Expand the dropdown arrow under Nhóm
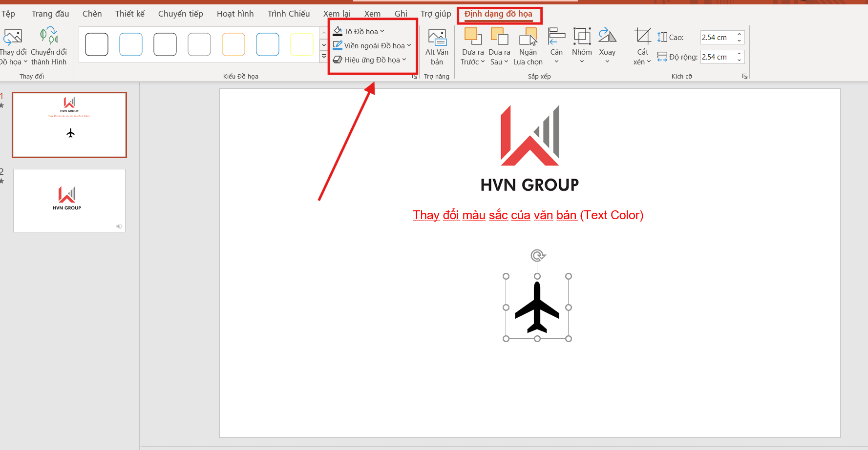This screenshot has width=868, height=450. click(x=582, y=61)
